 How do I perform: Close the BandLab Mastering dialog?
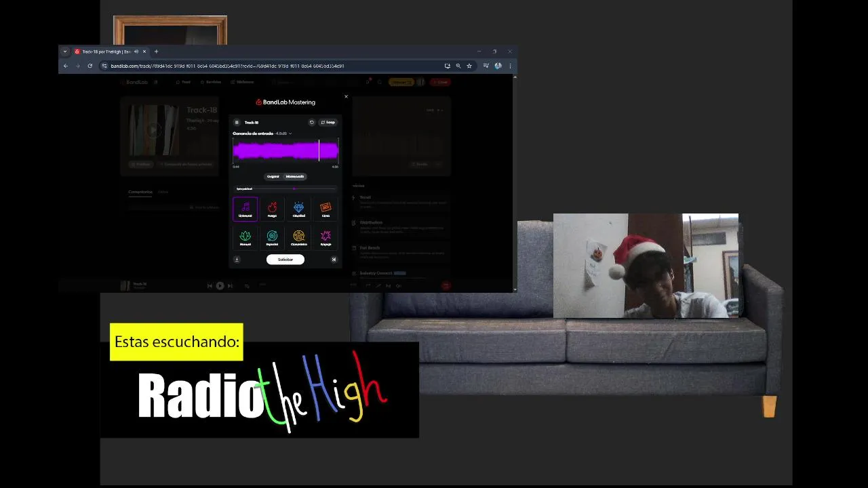[x=346, y=97]
